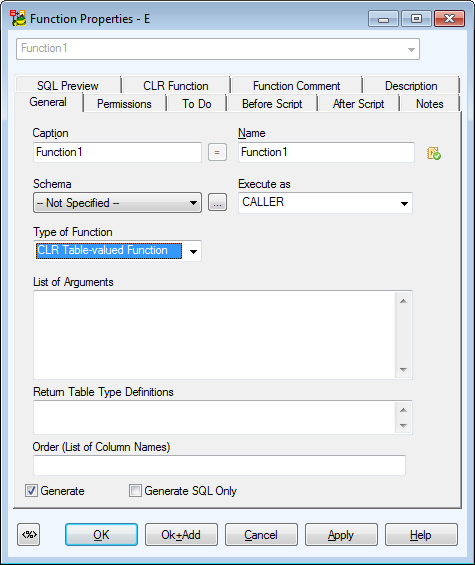Click the Ok+Add button

[x=181, y=535]
